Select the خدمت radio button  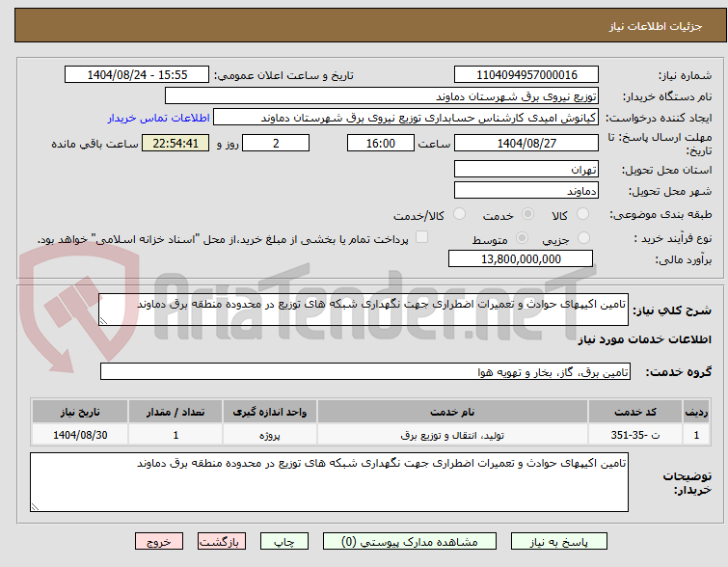527,214
